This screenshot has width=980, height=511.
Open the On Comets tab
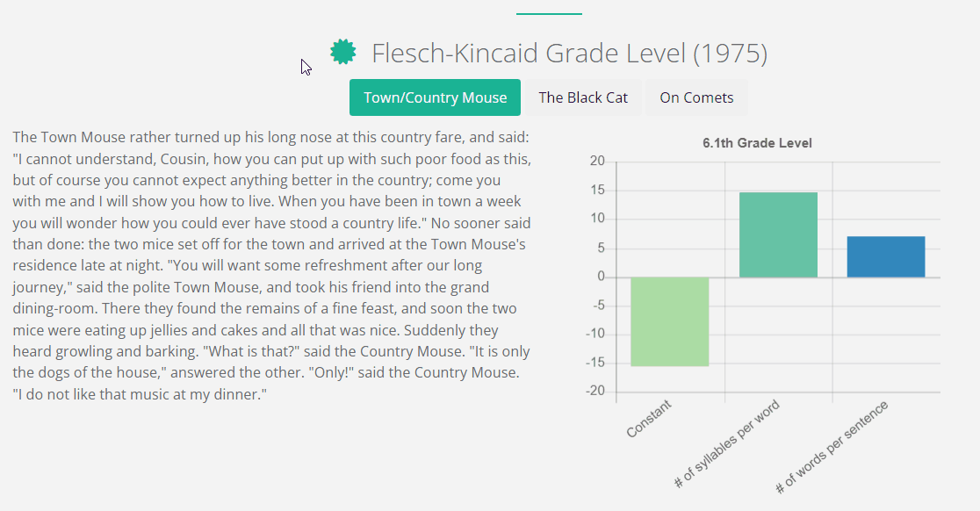pos(696,97)
